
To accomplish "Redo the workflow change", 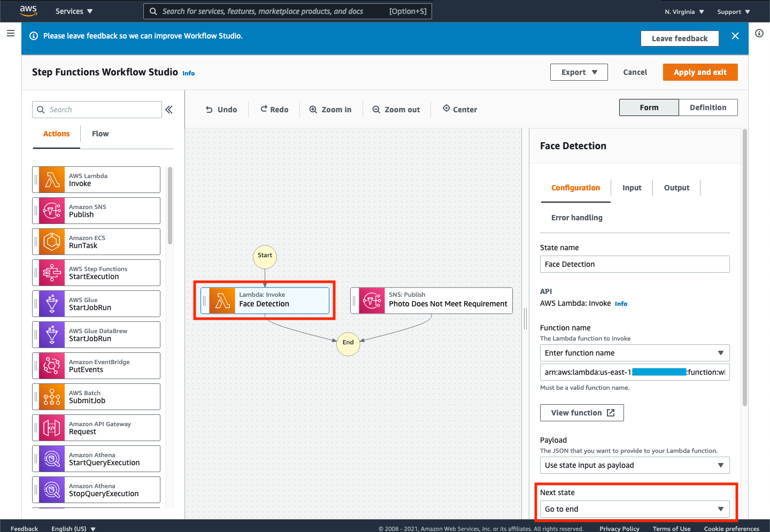I will point(274,110).
